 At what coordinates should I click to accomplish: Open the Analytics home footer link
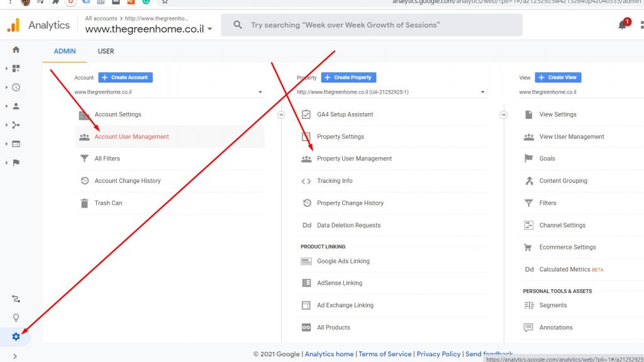point(329,354)
